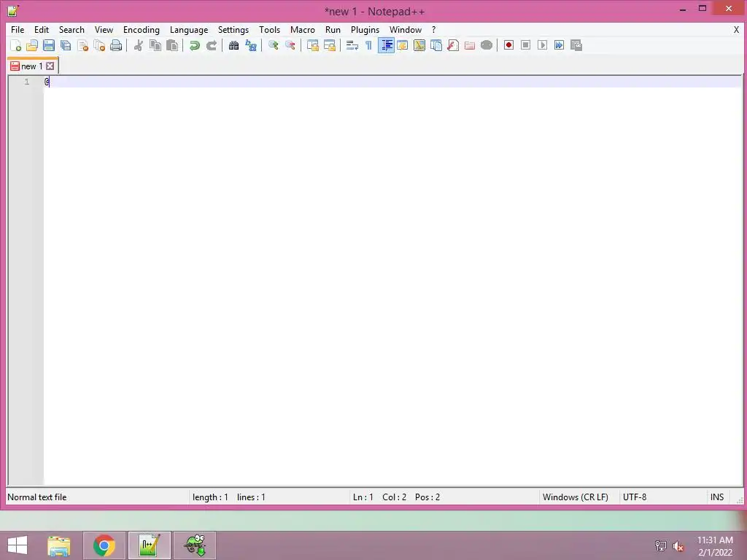Screen dimensions: 747x560
Task: Open the Function List panel icon
Action: (x=453, y=45)
